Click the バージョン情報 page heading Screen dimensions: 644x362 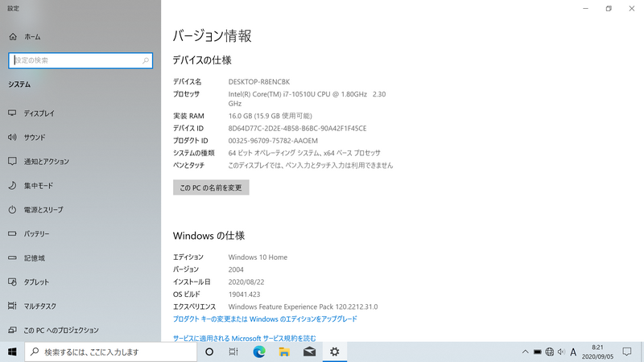click(x=212, y=35)
